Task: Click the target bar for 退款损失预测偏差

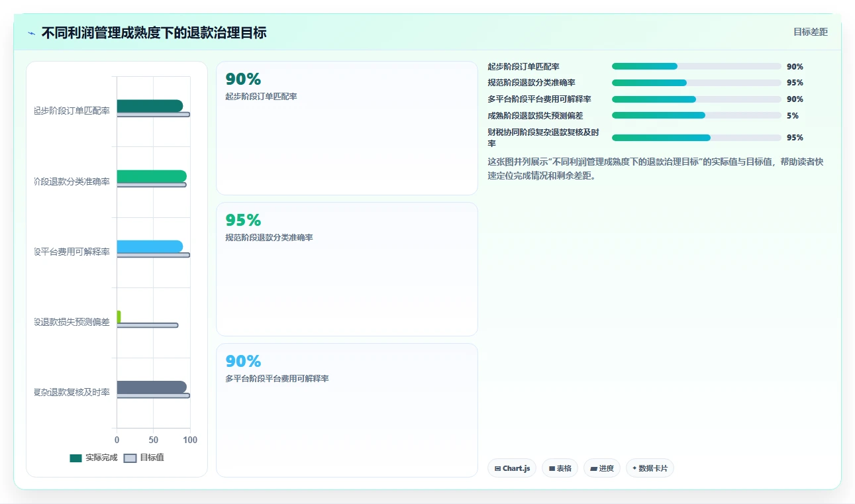Action: (148, 325)
